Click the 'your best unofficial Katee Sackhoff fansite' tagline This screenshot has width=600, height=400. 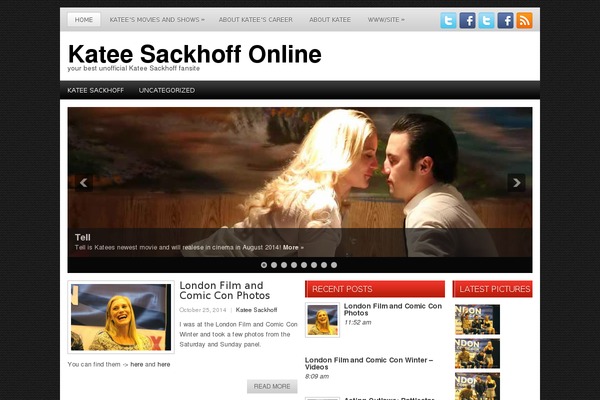134,69
